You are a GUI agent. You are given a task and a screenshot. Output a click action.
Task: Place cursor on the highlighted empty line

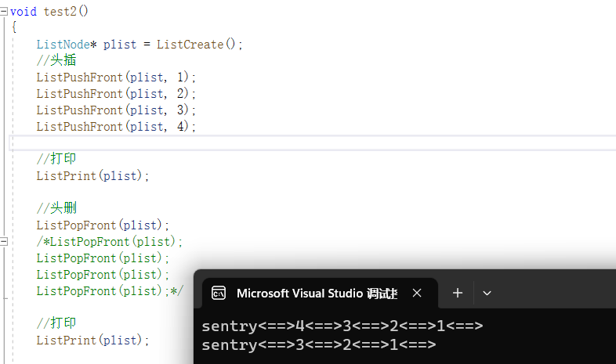click(313, 142)
